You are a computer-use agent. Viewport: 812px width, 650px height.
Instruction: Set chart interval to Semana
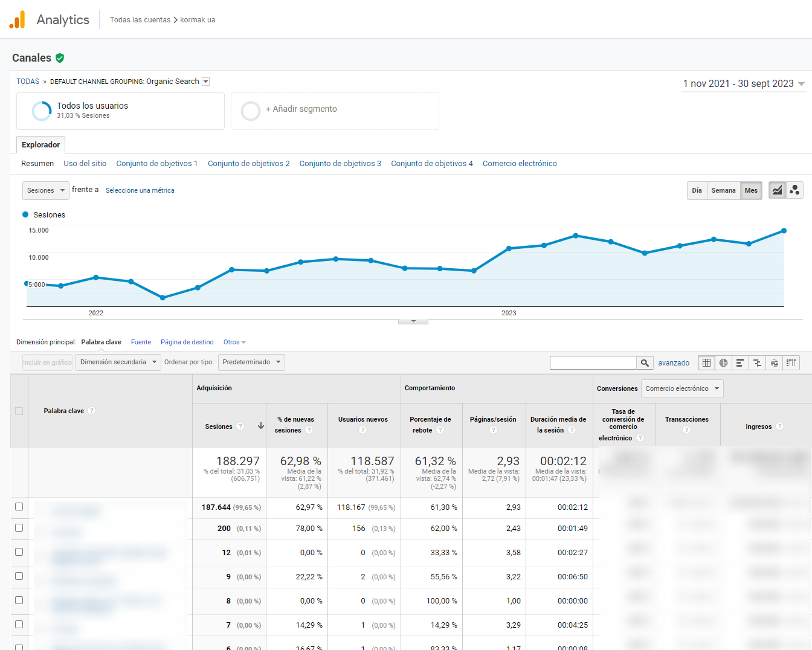coord(723,190)
